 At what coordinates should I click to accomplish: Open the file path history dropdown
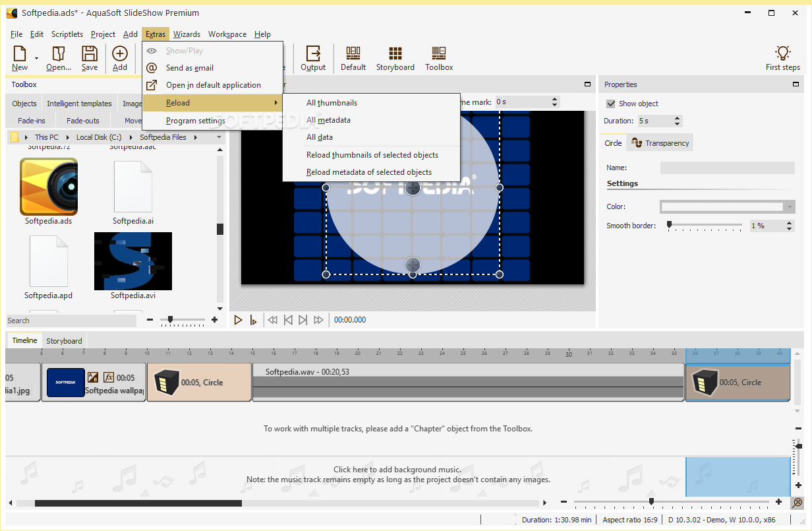(219, 137)
